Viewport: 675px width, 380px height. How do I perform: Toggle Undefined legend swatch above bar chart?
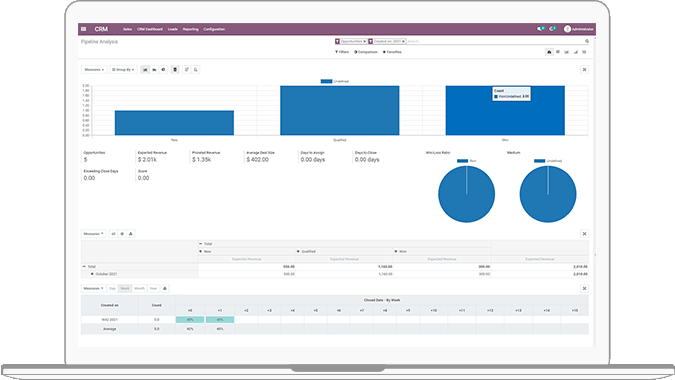(326, 81)
